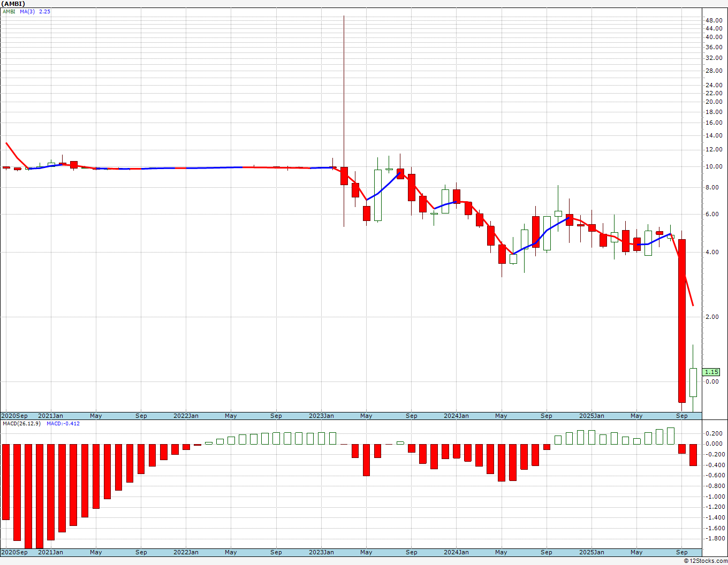
Task: Click 2024Jan on the MACD panel time axis
Action: tap(456, 552)
